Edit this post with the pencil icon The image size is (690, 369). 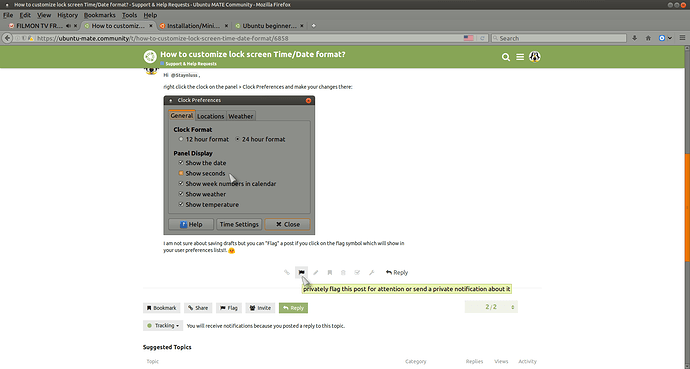(x=316, y=273)
